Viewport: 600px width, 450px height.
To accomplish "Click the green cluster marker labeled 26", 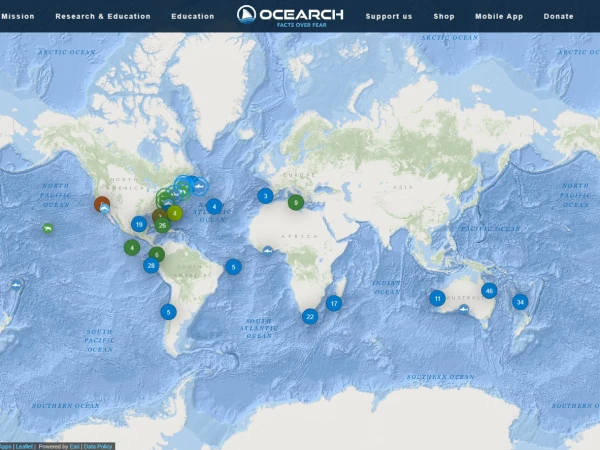I will click(x=162, y=225).
